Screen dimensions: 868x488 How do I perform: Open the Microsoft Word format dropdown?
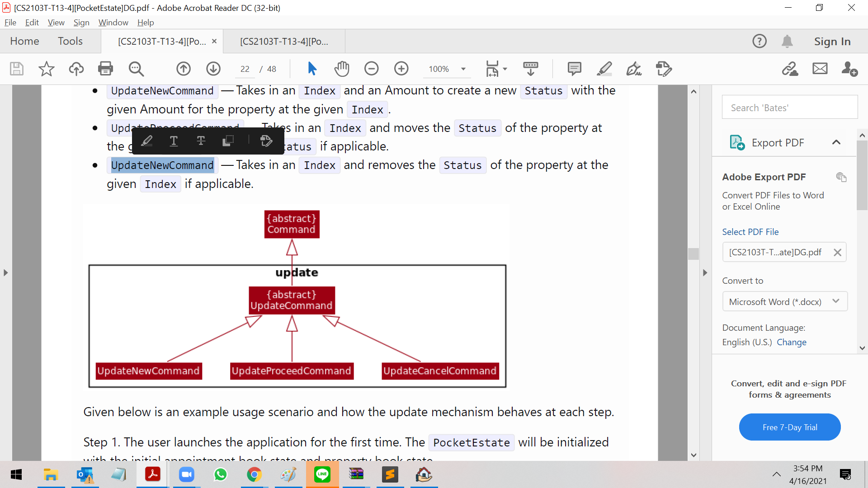click(785, 301)
